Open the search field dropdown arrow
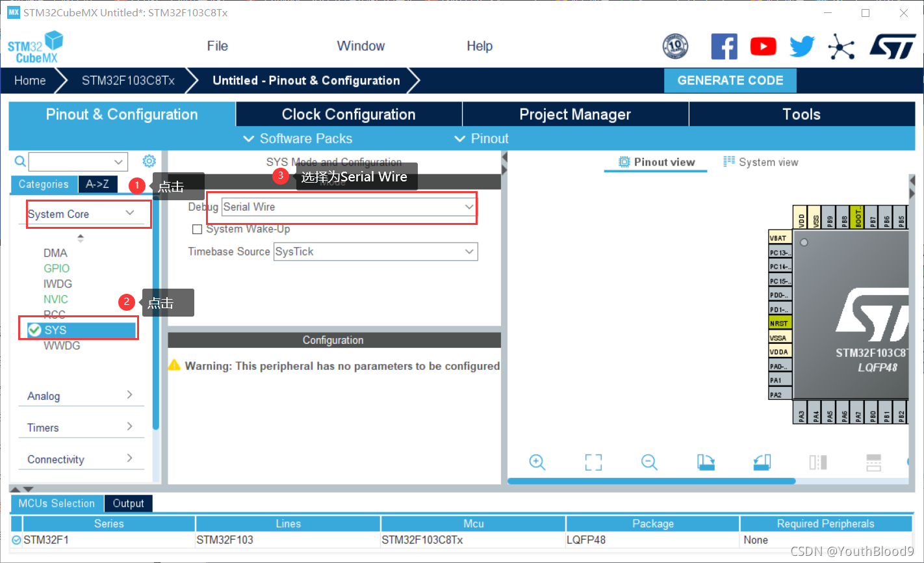 118,161
